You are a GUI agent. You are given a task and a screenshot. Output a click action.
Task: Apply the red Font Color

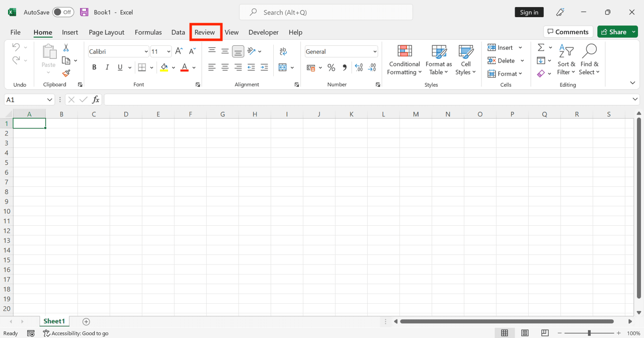pos(185,67)
